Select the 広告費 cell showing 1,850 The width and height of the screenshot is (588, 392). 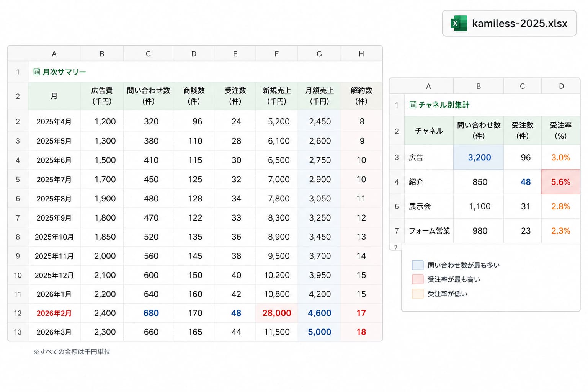click(102, 237)
